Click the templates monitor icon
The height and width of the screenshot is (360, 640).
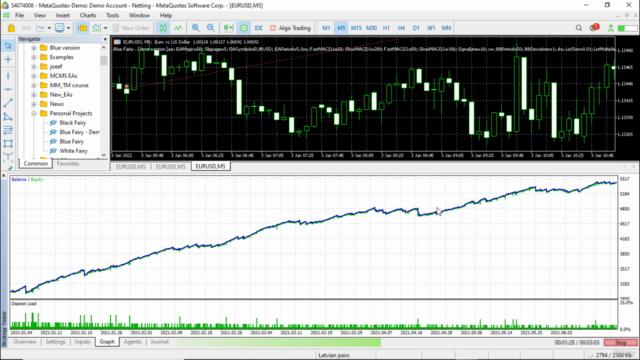click(60, 28)
